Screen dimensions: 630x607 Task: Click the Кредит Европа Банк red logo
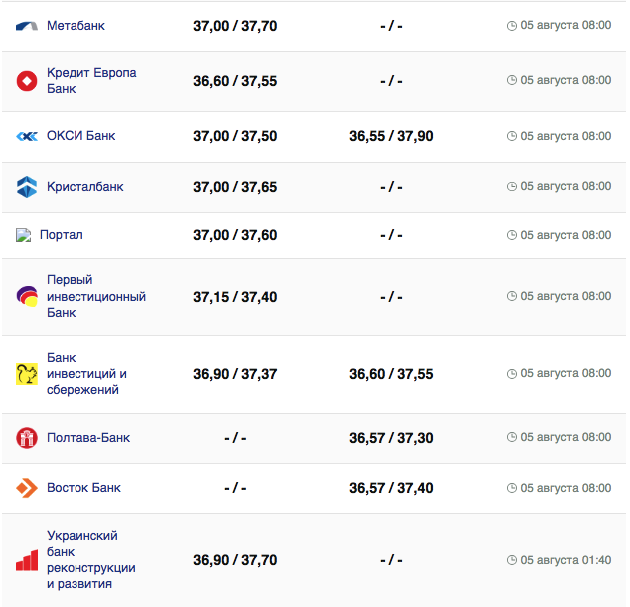[x=27, y=81]
